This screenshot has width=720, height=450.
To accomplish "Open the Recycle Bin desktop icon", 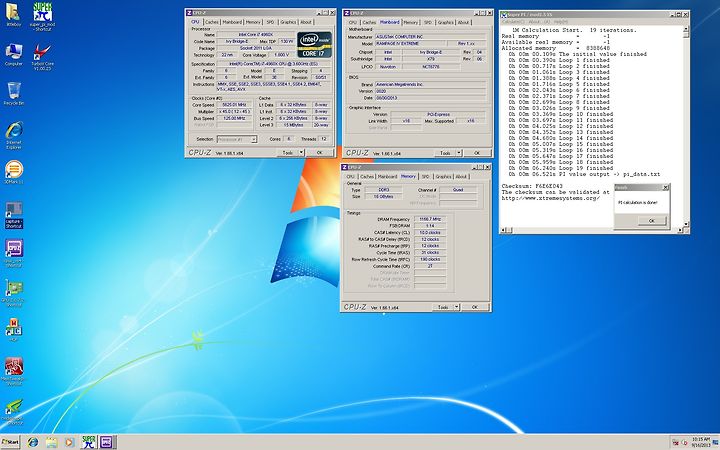I will (x=13, y=94).
